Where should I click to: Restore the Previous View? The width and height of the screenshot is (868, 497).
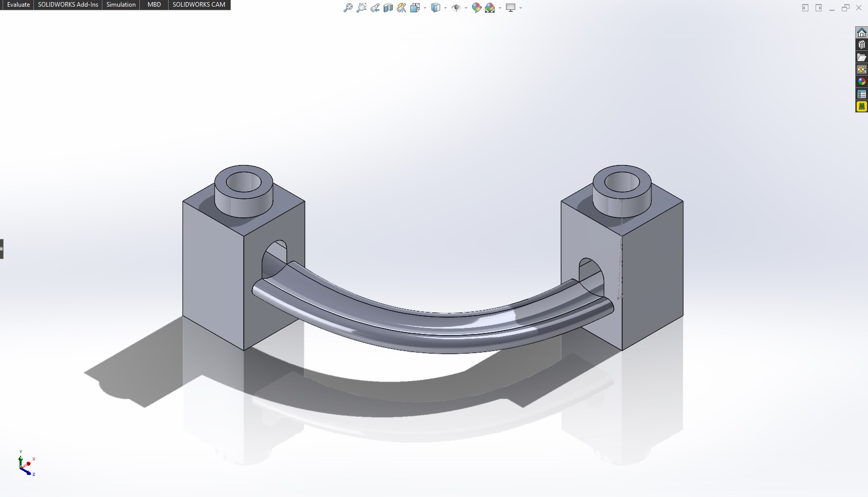tap(375, 8)
